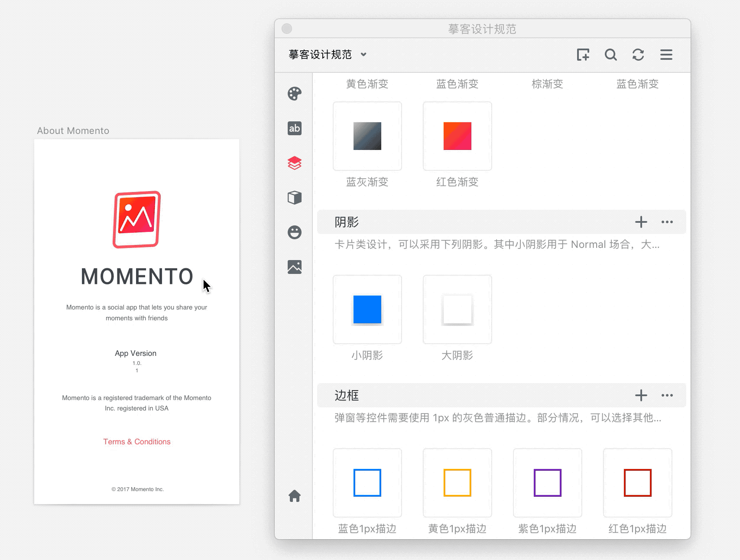Select the 红色渐变 gradient swatch
The width and height of the screenshot is (740, 560).
click(458, 136)
